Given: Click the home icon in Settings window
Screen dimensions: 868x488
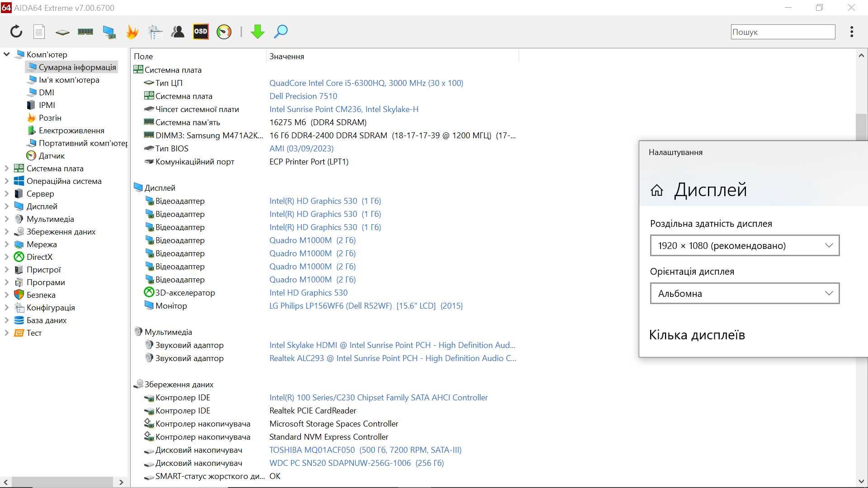Looking at the screenshot, I should tap(656, 190).
